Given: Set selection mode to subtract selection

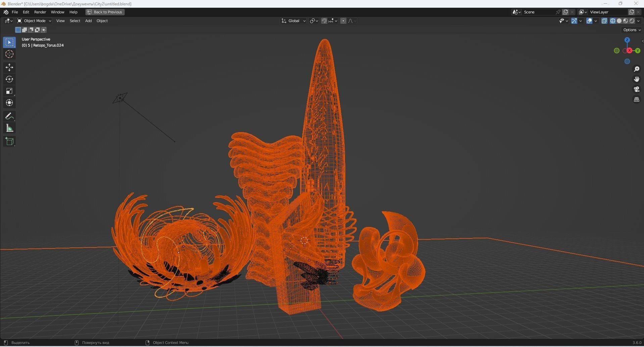Looking at the screenshot, I should (31, 30).
